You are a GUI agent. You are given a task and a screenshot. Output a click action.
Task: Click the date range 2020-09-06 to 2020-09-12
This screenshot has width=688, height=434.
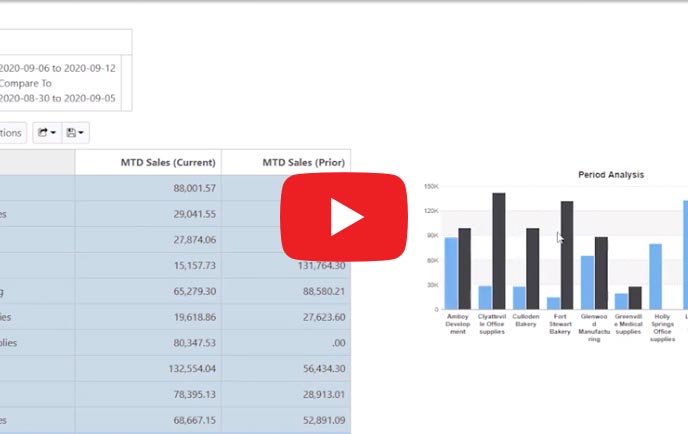pos(58,68)
